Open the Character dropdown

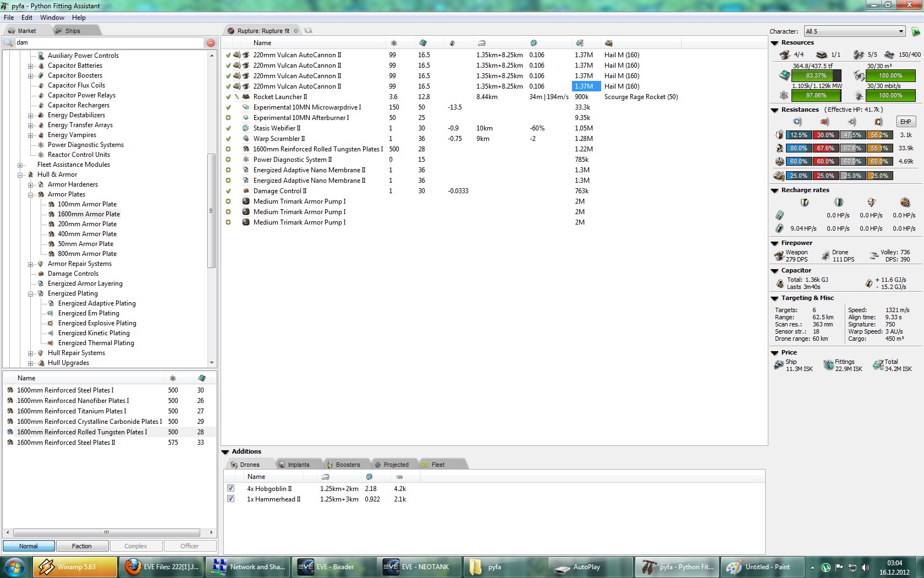coord(855,31)
